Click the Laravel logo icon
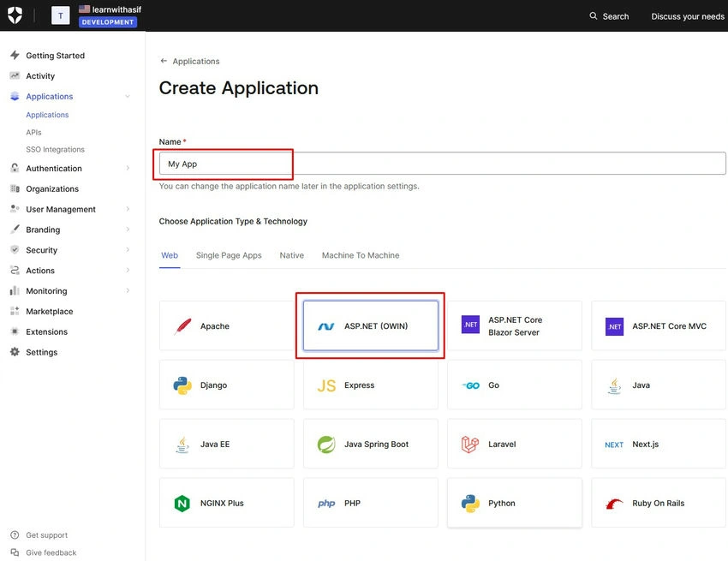The height and width of the screenshot is (561, 728). click(x=470, y=444)
